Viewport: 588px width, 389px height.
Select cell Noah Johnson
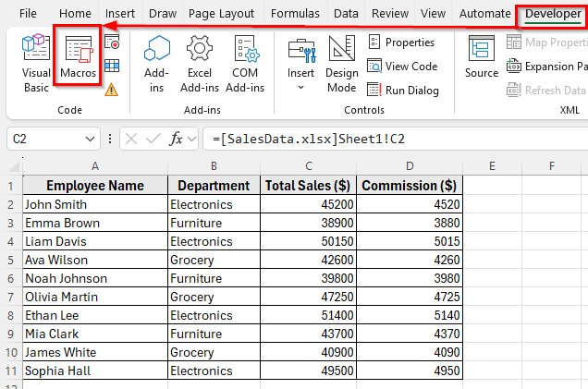click(95, 278)
